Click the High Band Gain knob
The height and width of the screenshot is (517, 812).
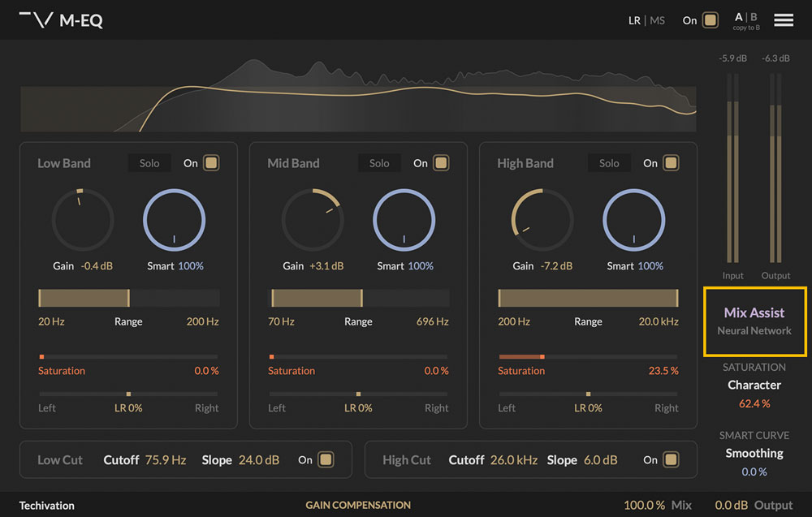tap(542, 219)
